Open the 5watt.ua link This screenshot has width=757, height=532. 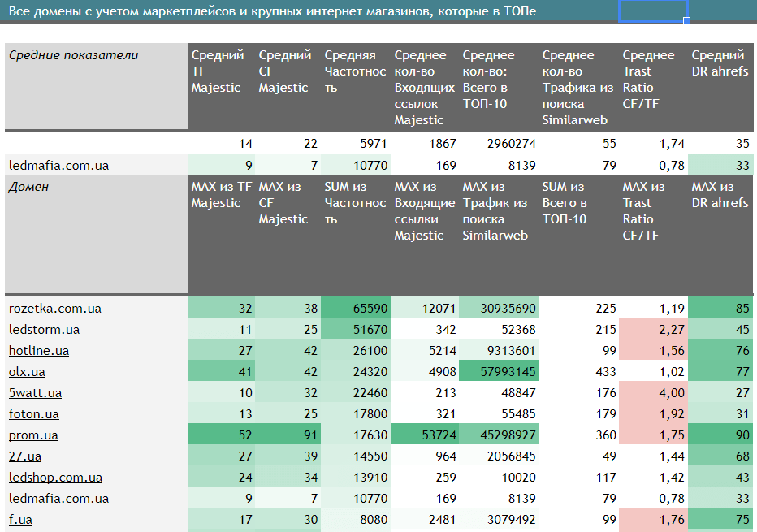(x=35, y=393)
